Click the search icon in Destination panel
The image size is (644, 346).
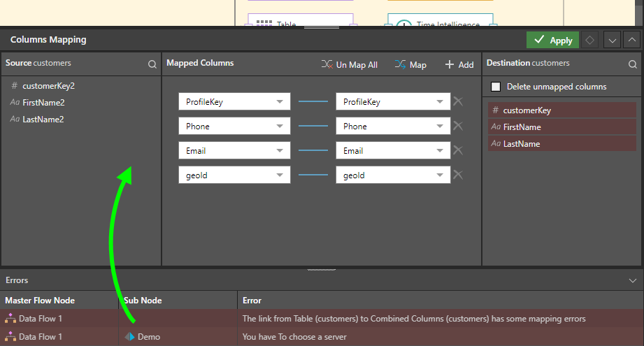click(x=633, y=64)
